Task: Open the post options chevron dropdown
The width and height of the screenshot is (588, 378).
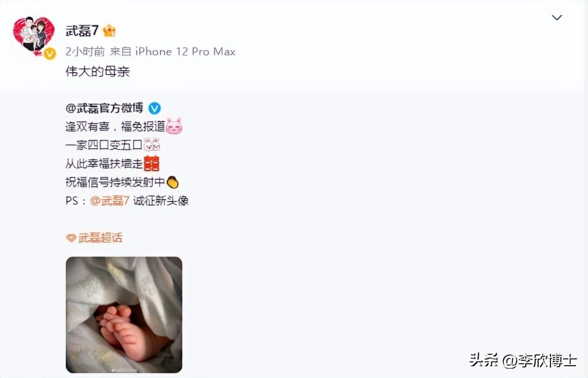Action: (556, 17)
